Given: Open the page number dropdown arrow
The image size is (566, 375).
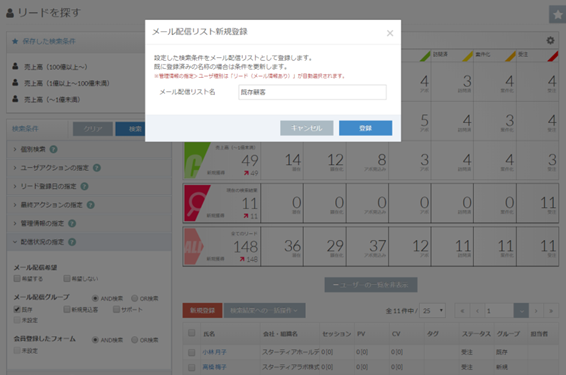Looking at the screenshot, I should point(521,310).
